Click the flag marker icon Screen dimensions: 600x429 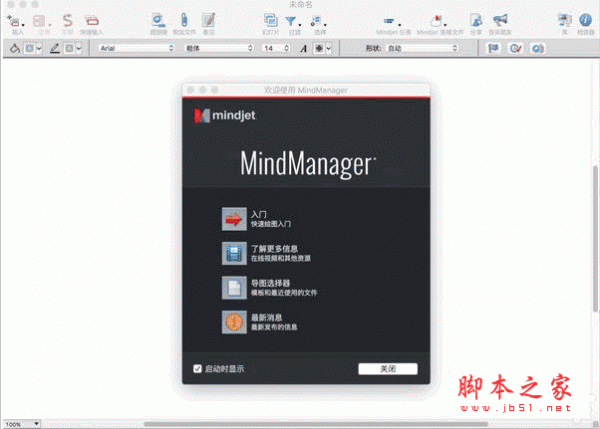[x=493, y=48]
